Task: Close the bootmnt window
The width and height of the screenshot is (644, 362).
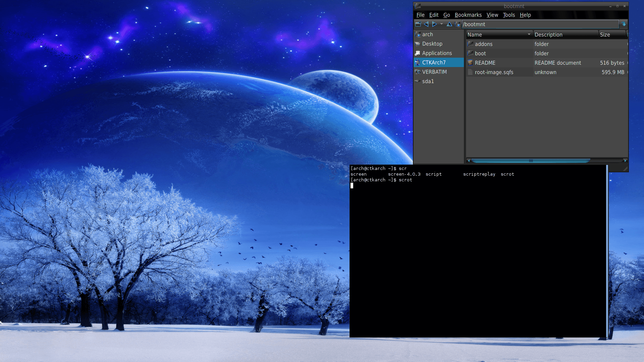Action: pyautogui.click(x=625, y=6)
